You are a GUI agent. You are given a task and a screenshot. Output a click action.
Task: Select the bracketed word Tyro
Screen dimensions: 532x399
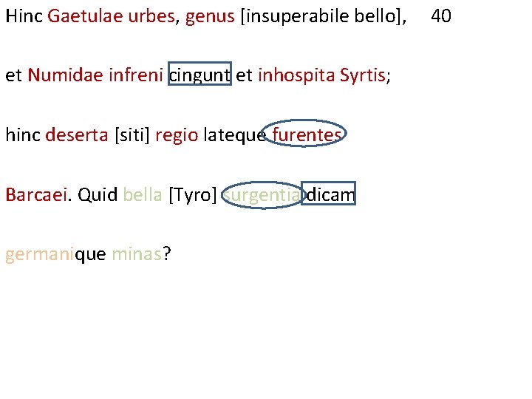(192, 195)
